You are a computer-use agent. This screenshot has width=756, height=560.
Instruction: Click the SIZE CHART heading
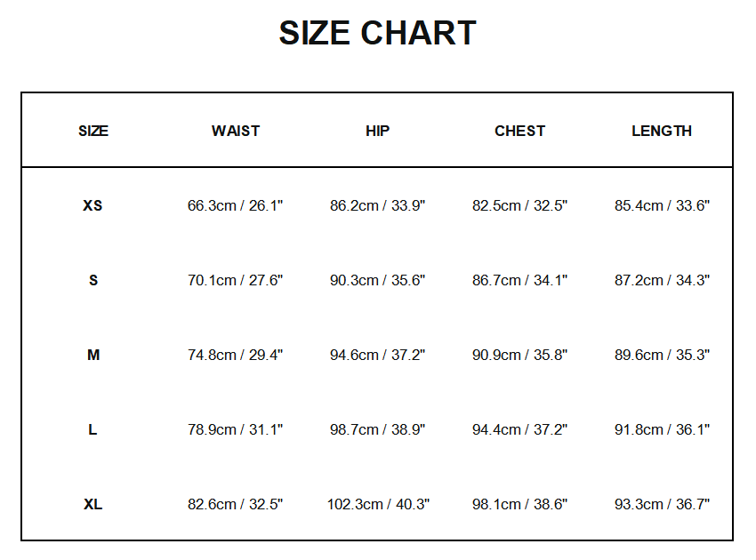pos(377,34)
